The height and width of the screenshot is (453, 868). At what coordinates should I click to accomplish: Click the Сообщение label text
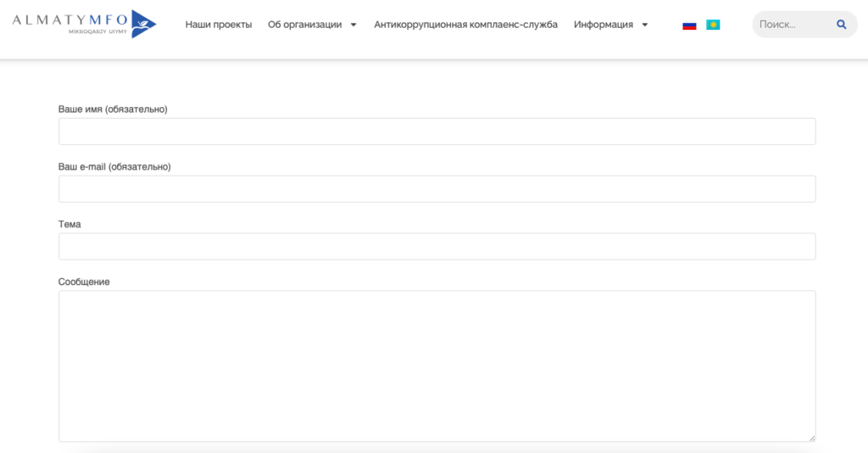pyautogui.click(x=84, y=282)
